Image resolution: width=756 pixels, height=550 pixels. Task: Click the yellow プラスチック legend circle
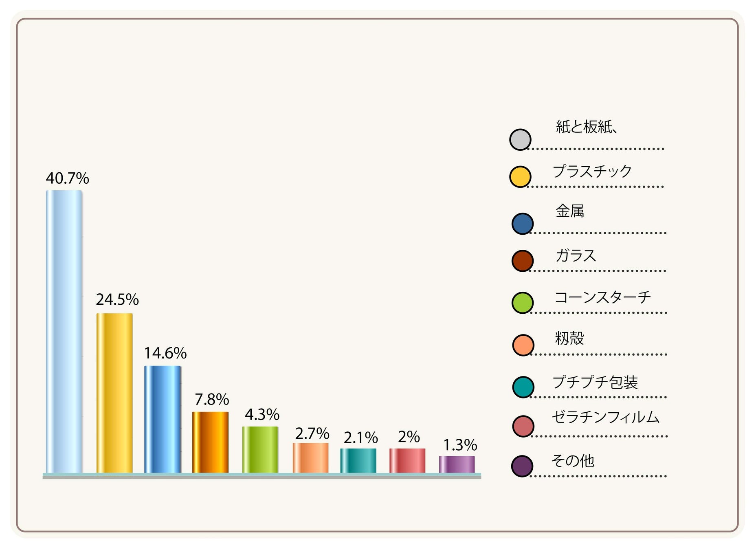(520, 177)
